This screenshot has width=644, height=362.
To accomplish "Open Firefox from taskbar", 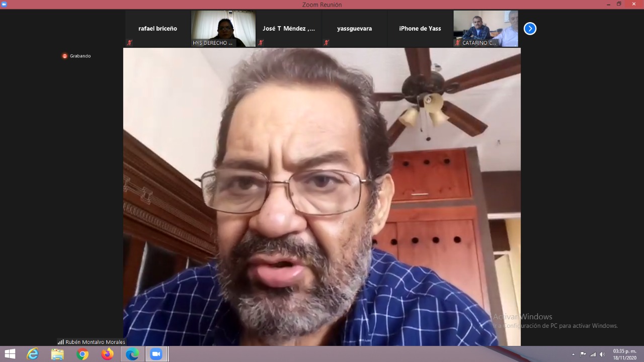I will pos(107,354).
